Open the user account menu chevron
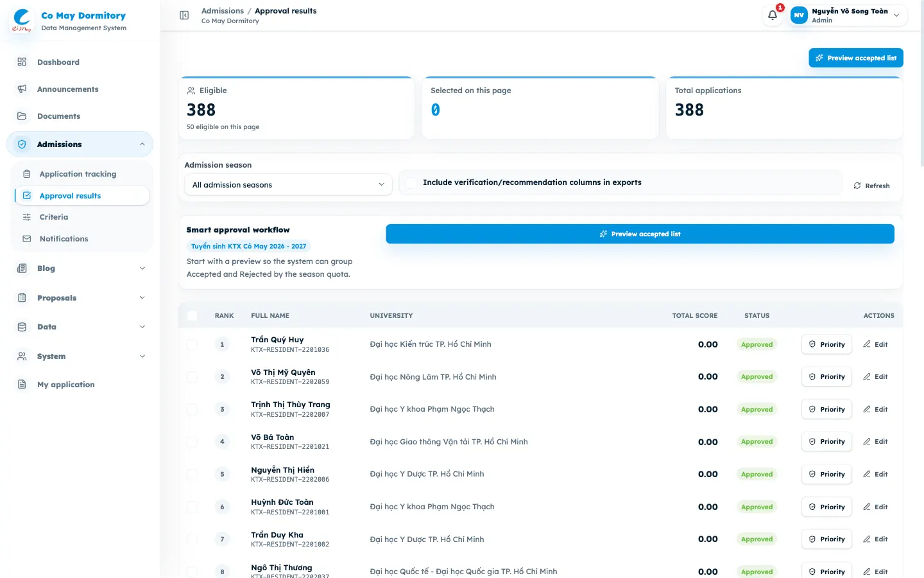 coord(896,15)
